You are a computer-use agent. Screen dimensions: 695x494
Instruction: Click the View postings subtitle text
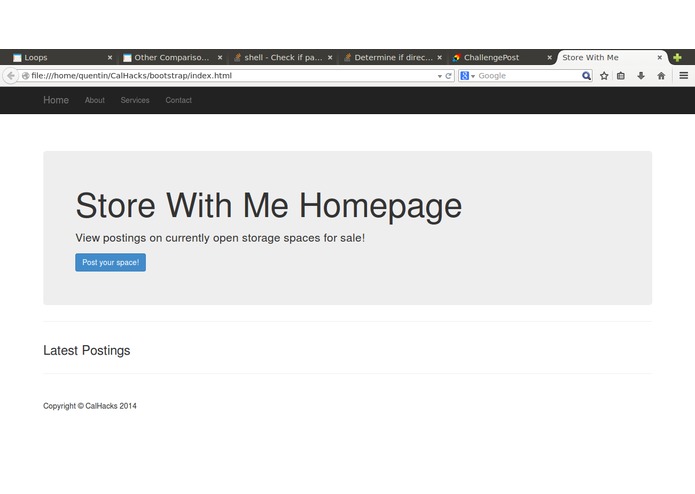tap(220, 238)
